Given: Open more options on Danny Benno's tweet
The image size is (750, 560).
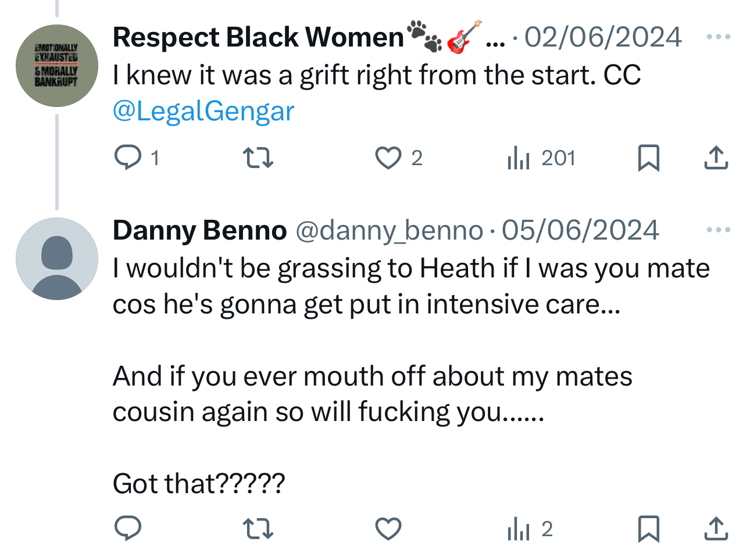Looking at the screenshot, I should [718, 230].
